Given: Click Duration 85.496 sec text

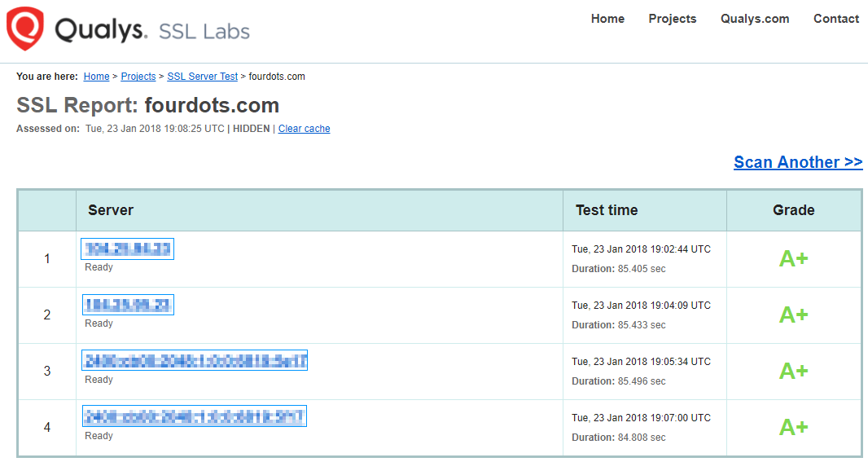Looking at the screenshot, I should [618, 381].
